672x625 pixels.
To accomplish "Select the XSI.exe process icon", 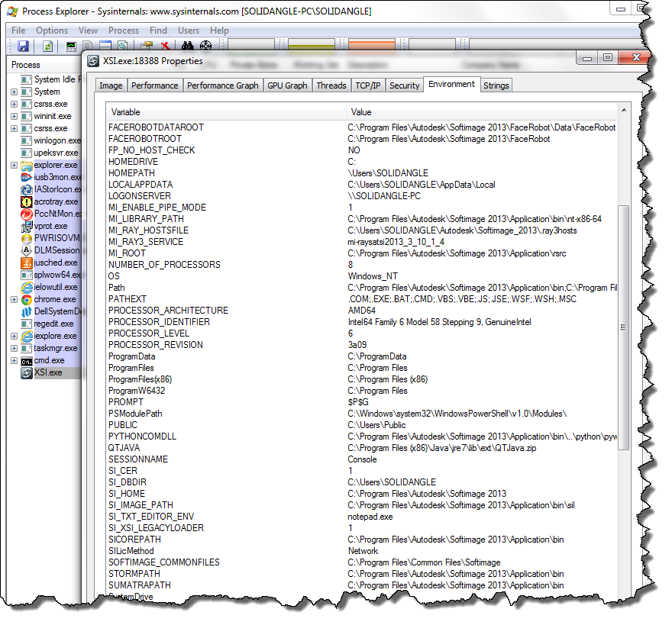I will click(27, 372).
